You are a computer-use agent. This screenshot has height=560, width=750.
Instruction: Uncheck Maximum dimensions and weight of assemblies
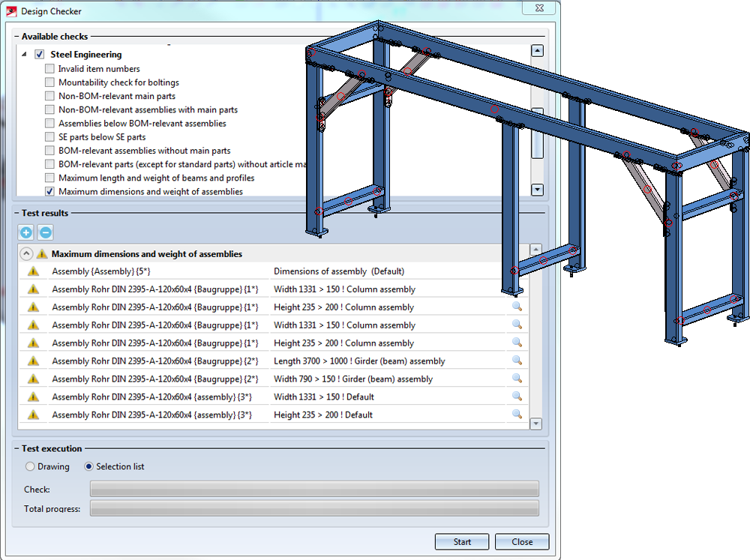(49, 192)
